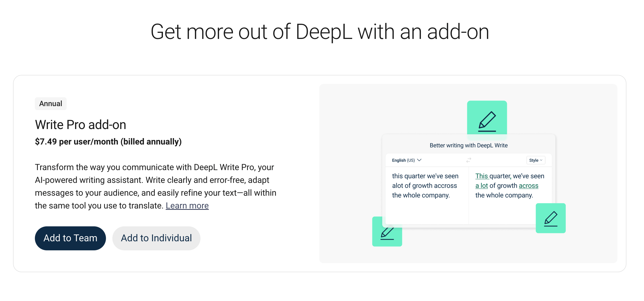Screen dimensions: 644x301
Task: Click the underlined "a lot" correction
Action: click(482, 186)
